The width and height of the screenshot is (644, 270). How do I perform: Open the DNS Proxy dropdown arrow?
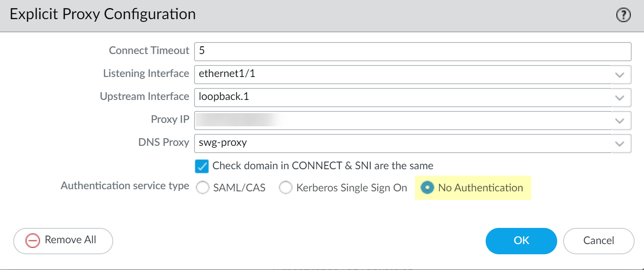coord(620,143)
